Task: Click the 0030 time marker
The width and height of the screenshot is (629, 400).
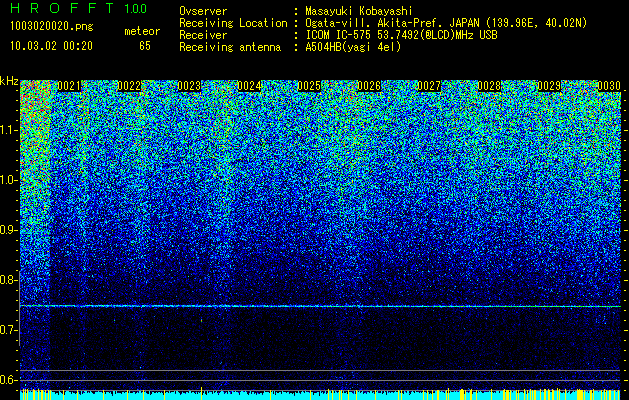Action: pos(609,86)
